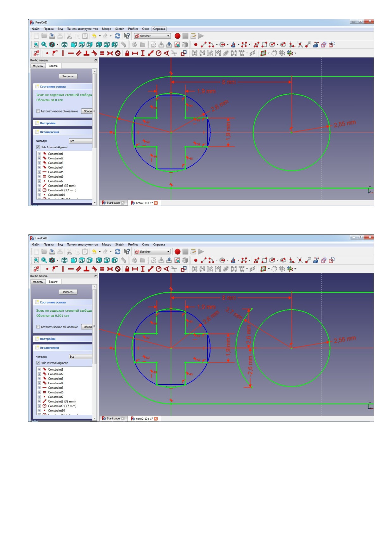Uncheck Hide Internal Aligment in upper window
This screenshot has width=392, height=555.
click(38, 147)
